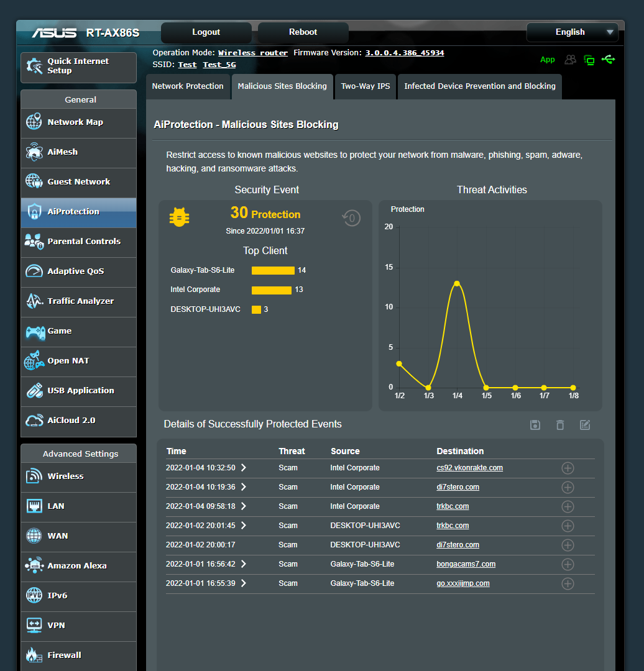
Task: Click the App link
Action: 547,60
